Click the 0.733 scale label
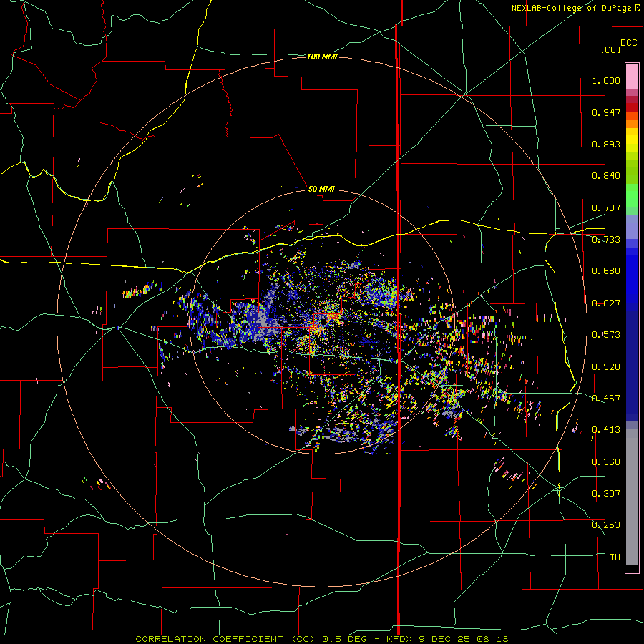 [x=606, y=240]
